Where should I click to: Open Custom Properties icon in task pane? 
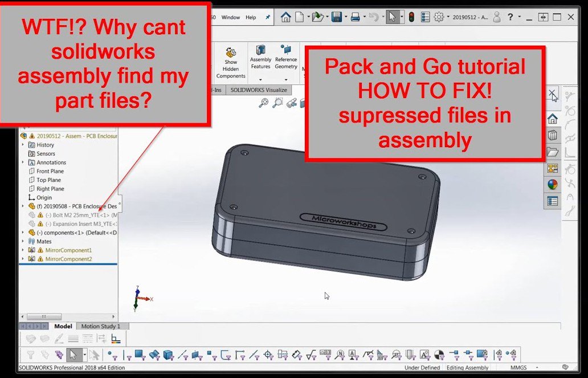click(x=552, y=201)
